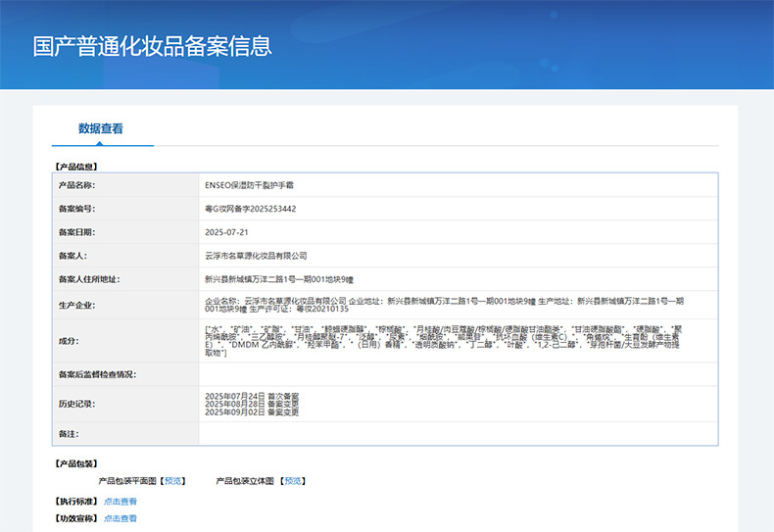Click the 2025年07月24日 首次备案 history entry
The image size is (774, 532).
[x=252, y=396]
